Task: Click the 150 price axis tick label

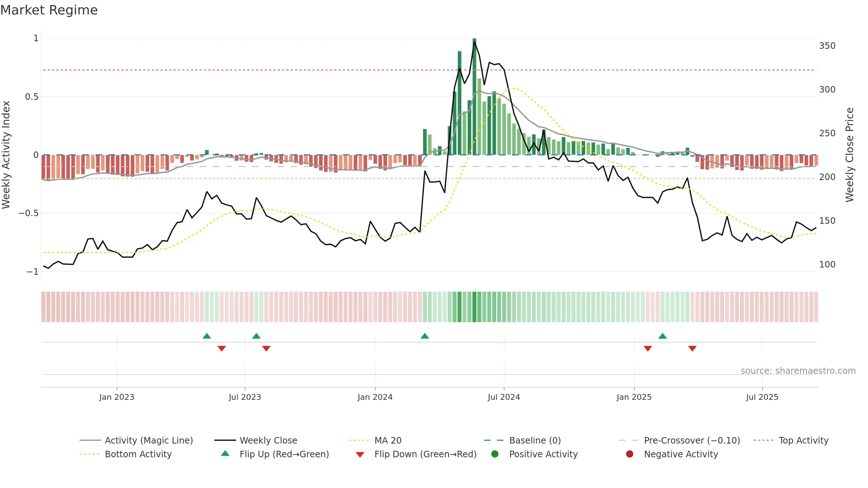Action: [x=827, y=221]
